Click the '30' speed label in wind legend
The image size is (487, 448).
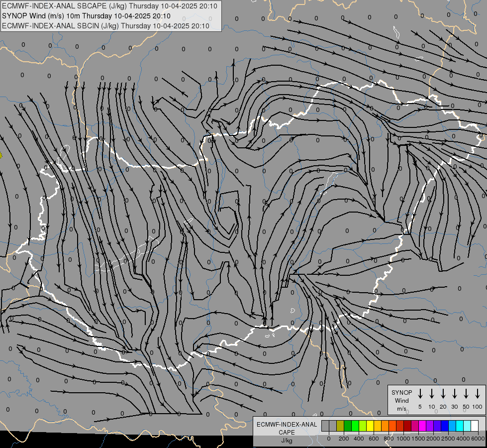[x=454, y=407]
